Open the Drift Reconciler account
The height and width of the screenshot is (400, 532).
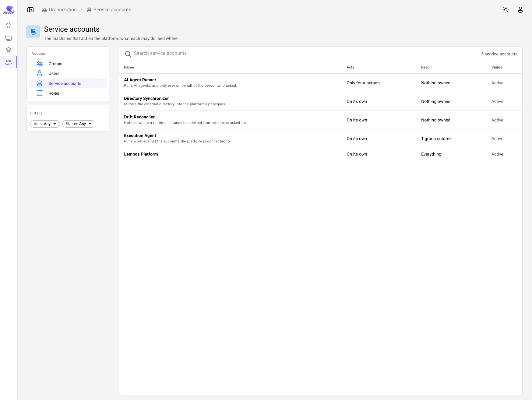[x=321, y=120]
